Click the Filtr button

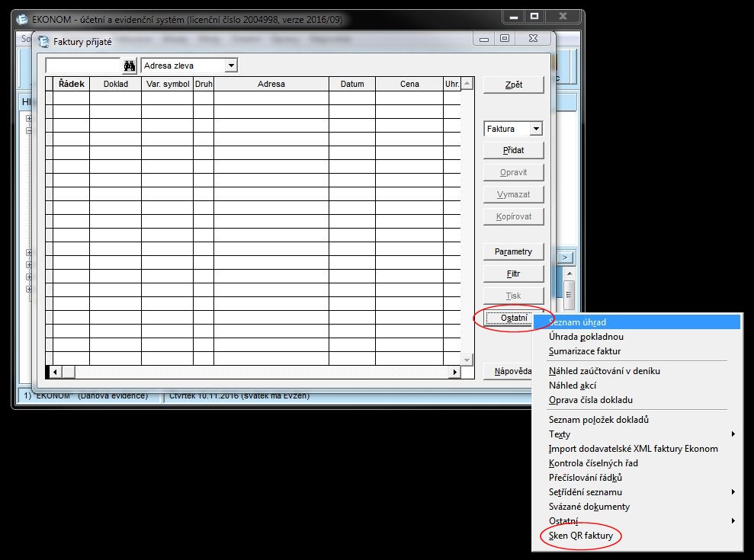pyautogui.click(x=514, y=274)
